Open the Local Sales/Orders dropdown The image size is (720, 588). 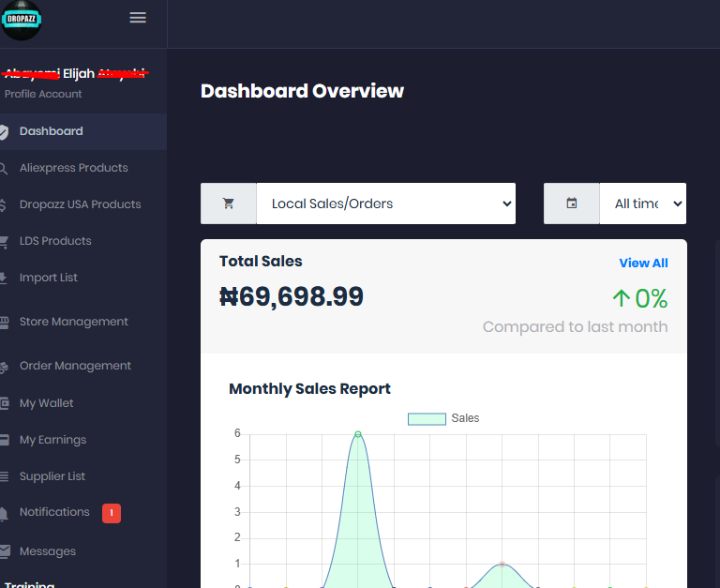coord(385,204)
